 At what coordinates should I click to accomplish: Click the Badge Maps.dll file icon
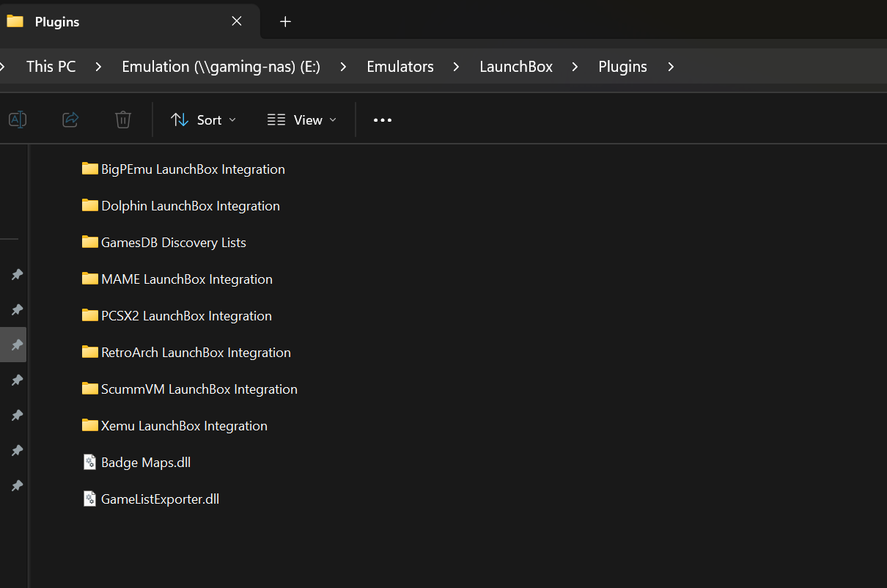[89, 463]
